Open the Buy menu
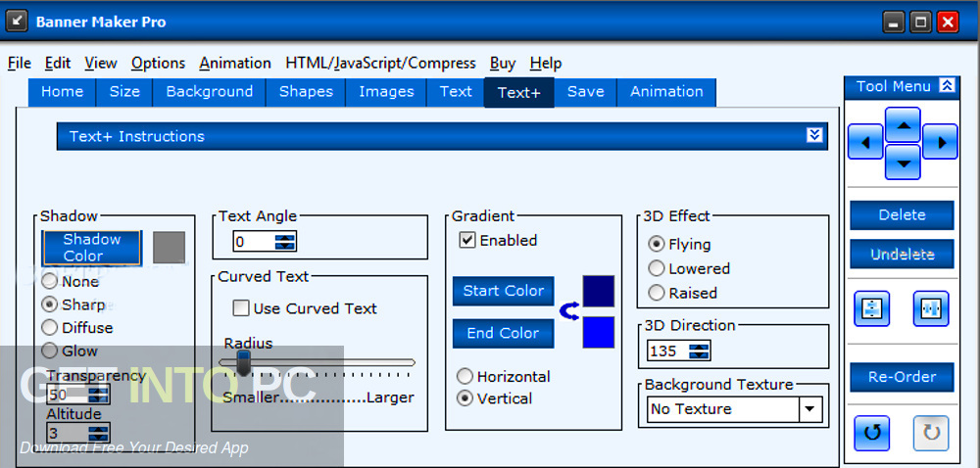 coord(503,64)
